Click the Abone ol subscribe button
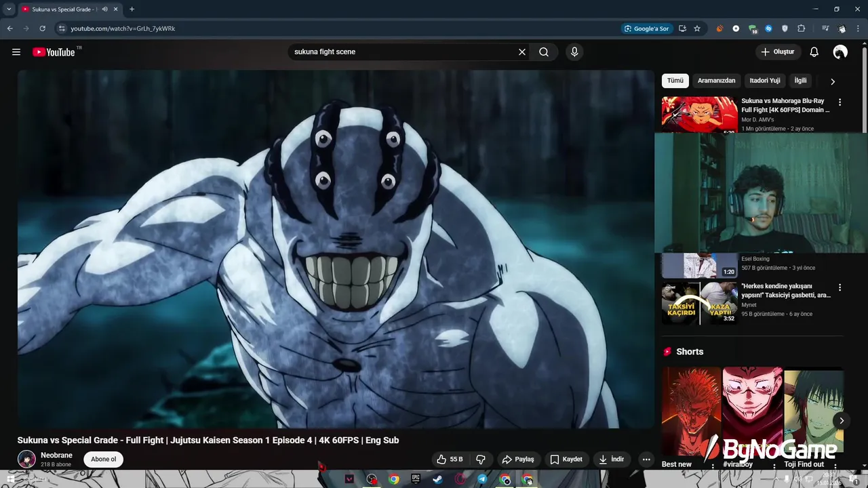The width and height of the screenshot is (868, 488). pyautogui.click(x=103, y=460)
